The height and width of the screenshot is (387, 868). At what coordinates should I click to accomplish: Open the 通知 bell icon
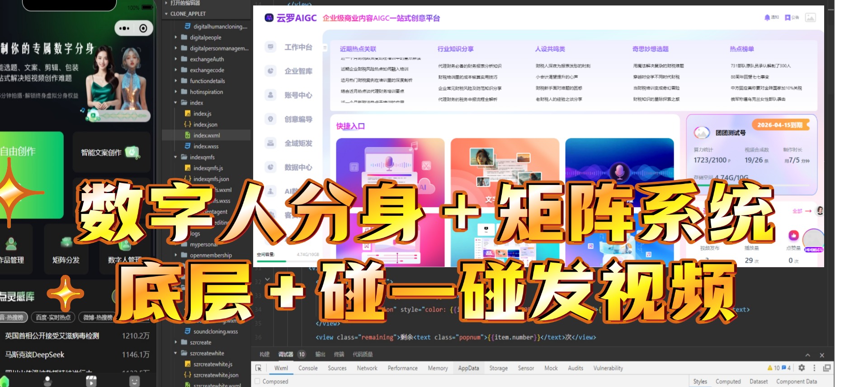point(767,18)
